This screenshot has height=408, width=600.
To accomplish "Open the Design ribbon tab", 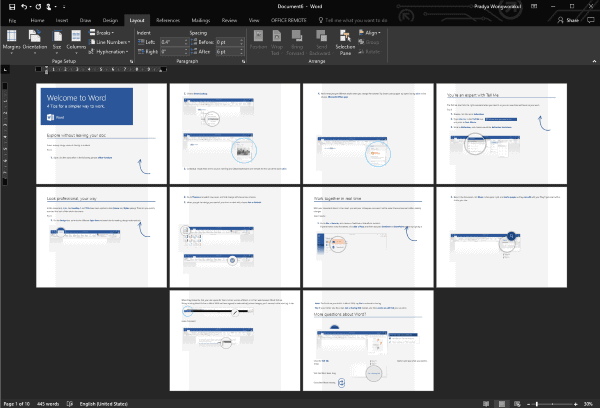I will tap(110, 19).
